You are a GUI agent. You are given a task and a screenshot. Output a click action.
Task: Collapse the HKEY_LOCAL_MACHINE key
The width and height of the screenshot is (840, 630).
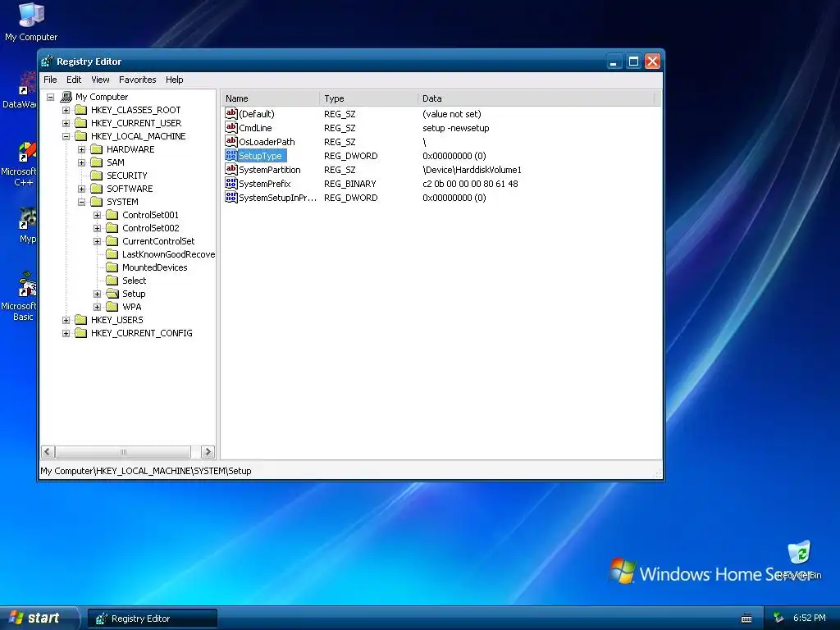[66, 137]
